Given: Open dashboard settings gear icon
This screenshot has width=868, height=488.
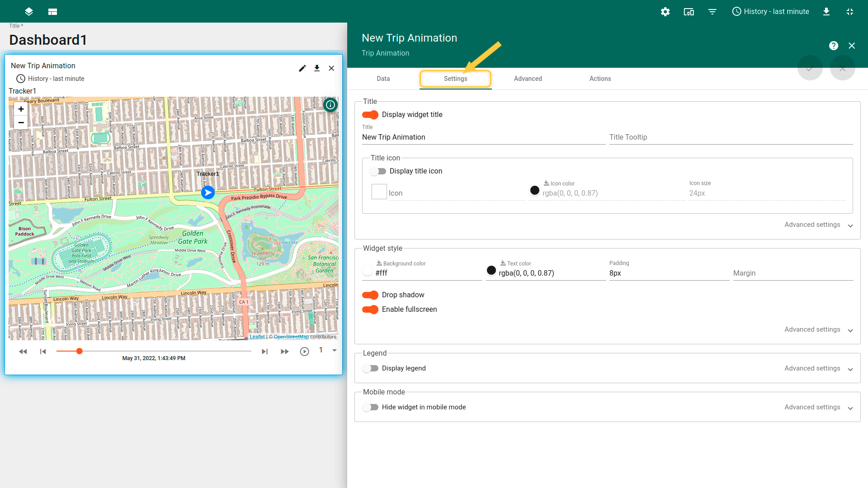Looking at the screenshot, I should click(x=665, y=12).
